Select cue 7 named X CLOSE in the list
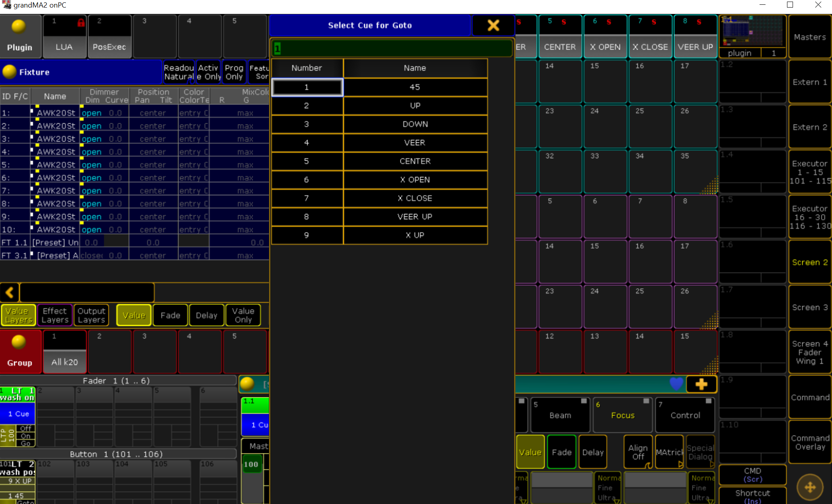This screenshot has height=504, width=832. [379, 198]
